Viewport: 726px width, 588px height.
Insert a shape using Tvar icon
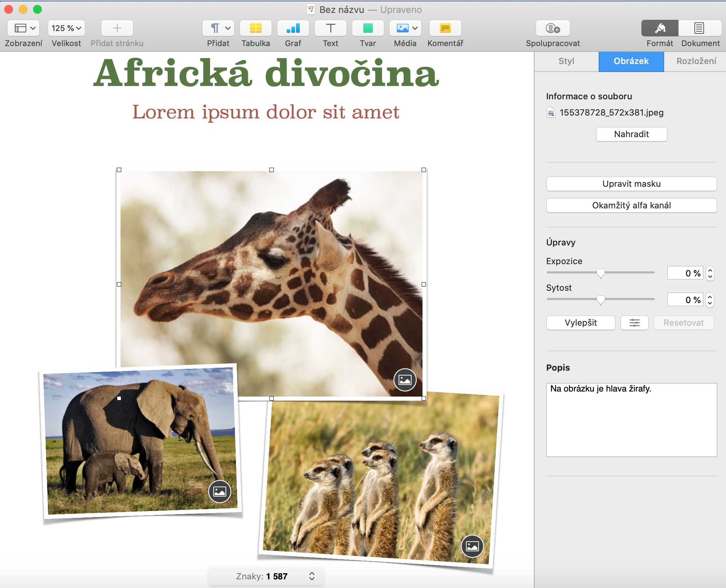tap(368, 28)
